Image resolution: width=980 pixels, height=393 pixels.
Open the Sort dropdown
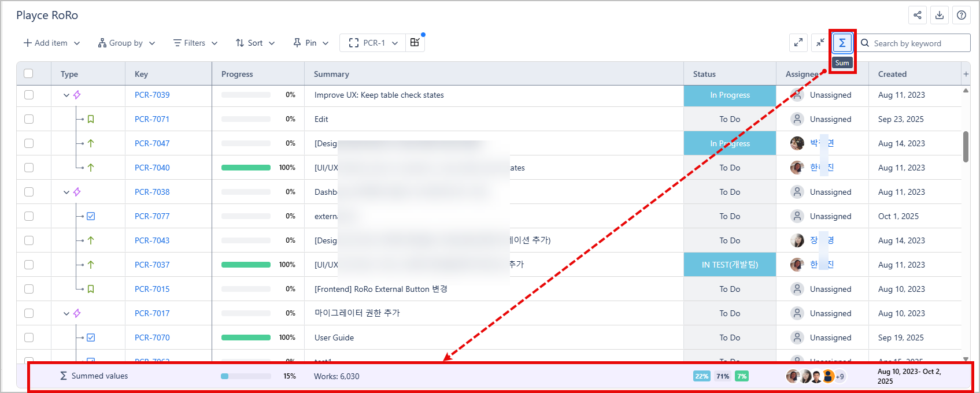[x=255, y=43]
